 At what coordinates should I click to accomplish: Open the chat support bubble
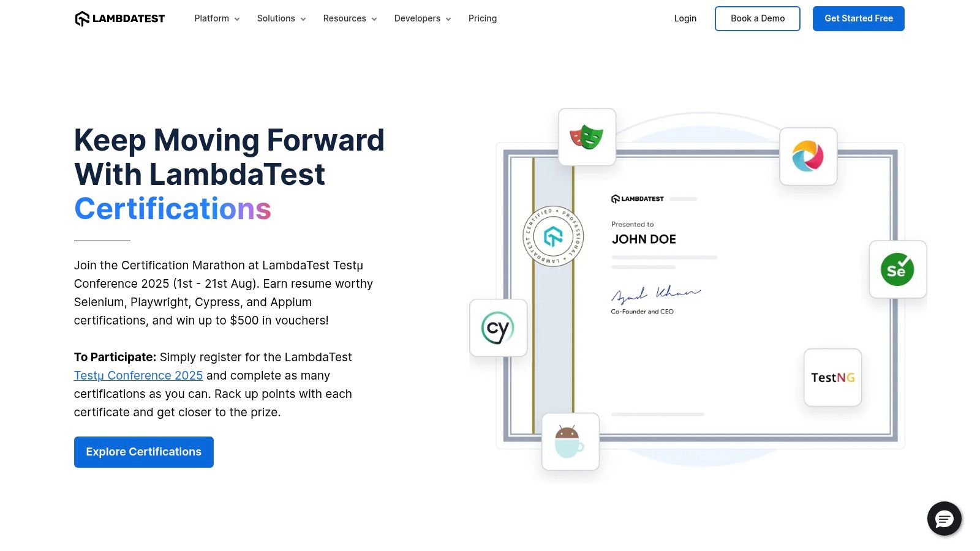click(944, 519)
